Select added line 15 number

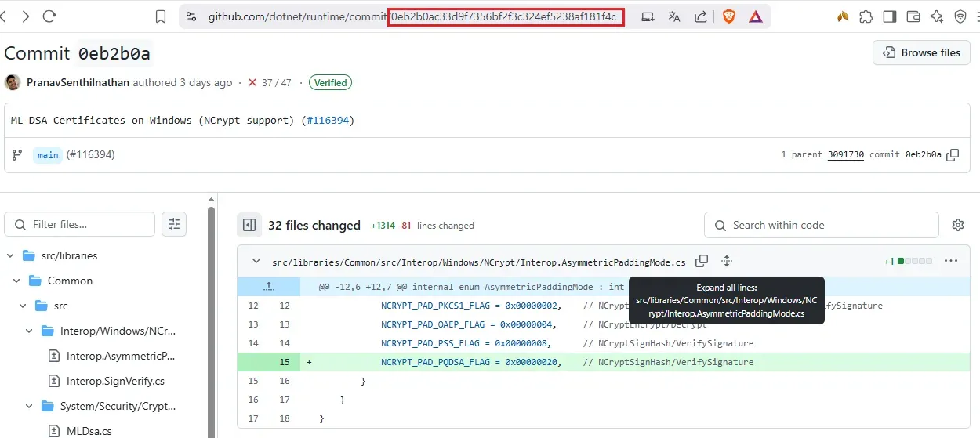[x=284, y=362]
